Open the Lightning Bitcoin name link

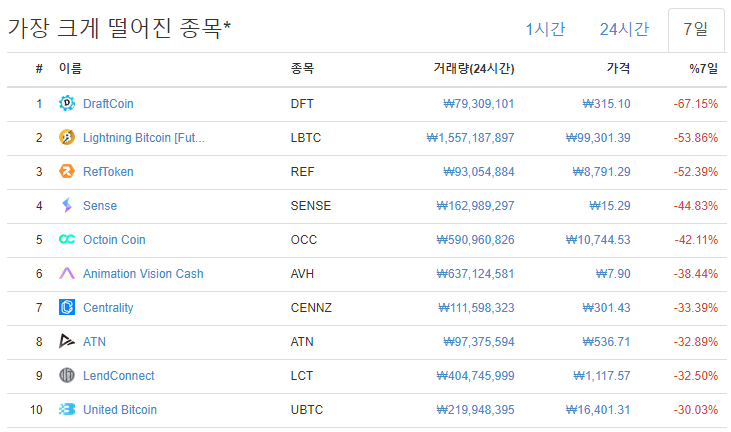(x=144, y=137)
